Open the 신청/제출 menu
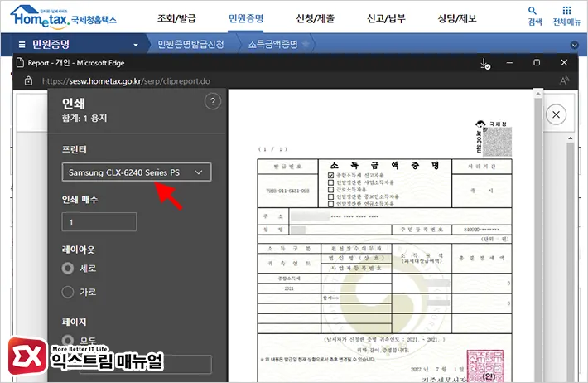The image size is (588, 383). coord(315,18)
